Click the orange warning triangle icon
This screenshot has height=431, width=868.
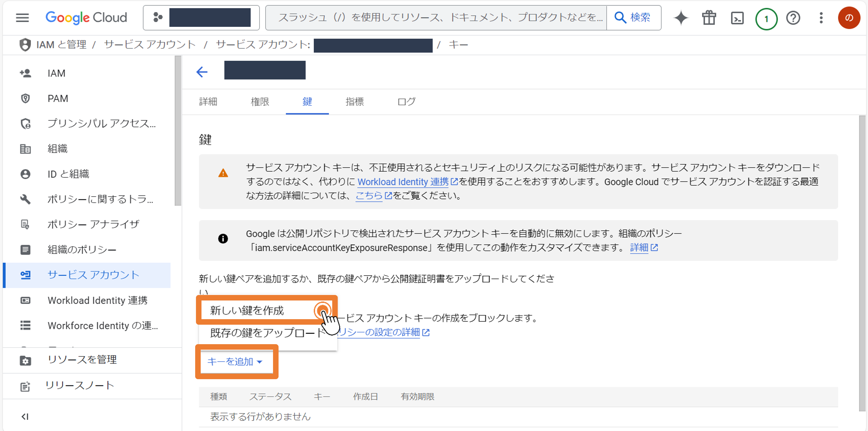(223, 173)
